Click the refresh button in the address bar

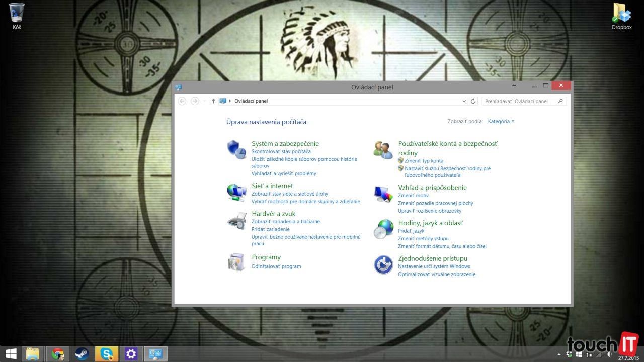tap(473, 101)
